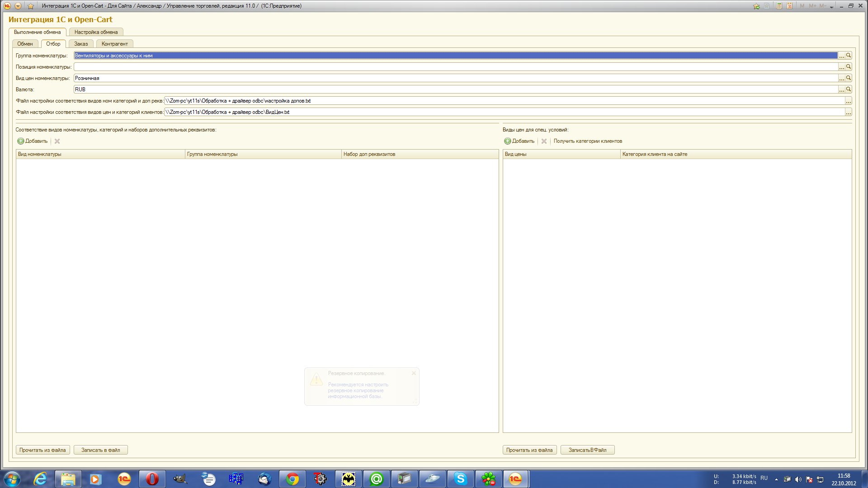Open selection list for Позиция номенклатуры
This screenshot has height=488, width=868.
(x=841, y=67)
